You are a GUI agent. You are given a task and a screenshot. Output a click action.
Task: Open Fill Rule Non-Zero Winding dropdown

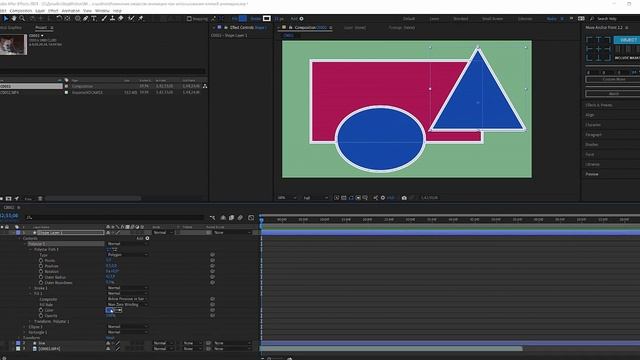point(127,304)
